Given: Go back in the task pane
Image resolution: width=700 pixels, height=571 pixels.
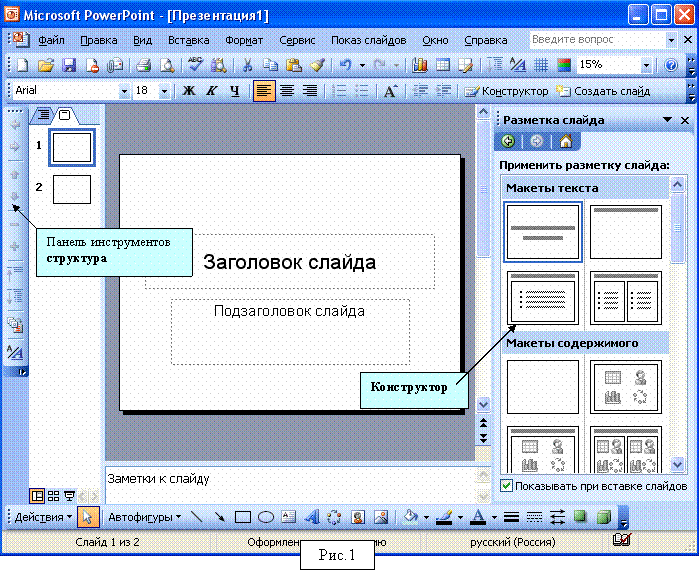Looking at the screenshot, I should point(508,142).
